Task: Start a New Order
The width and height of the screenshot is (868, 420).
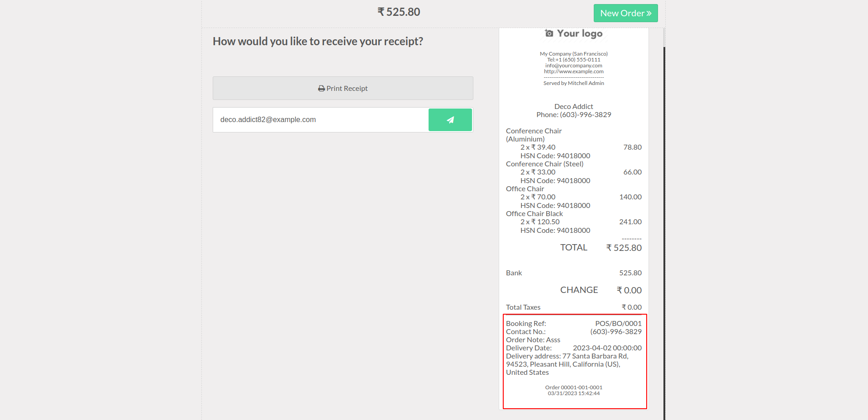Action: [625, 14]
